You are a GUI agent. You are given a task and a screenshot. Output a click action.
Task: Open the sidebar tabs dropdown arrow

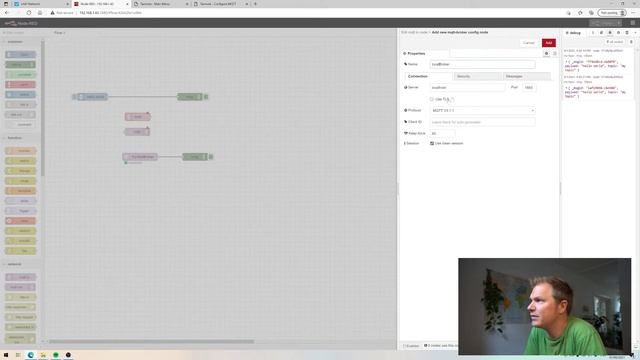(x=635, y=33)
